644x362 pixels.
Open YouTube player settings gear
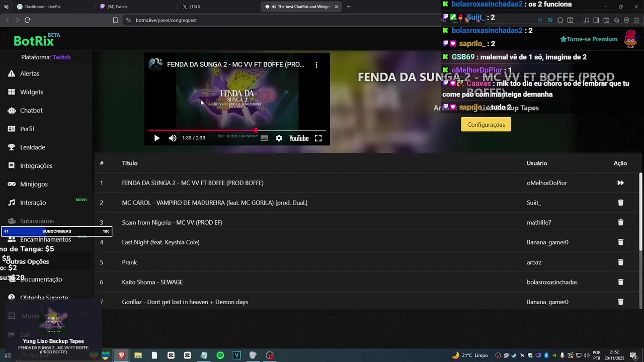(279, 138)
